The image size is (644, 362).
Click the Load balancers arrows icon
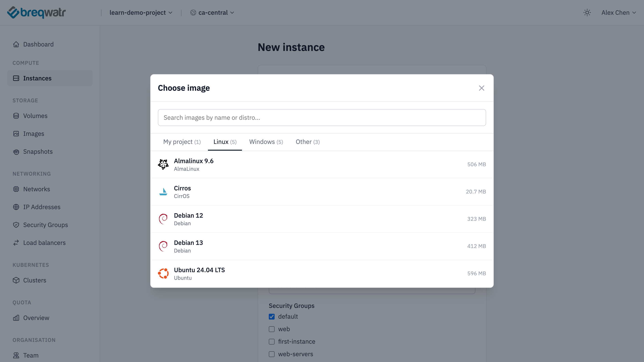[x=16, y=243]
